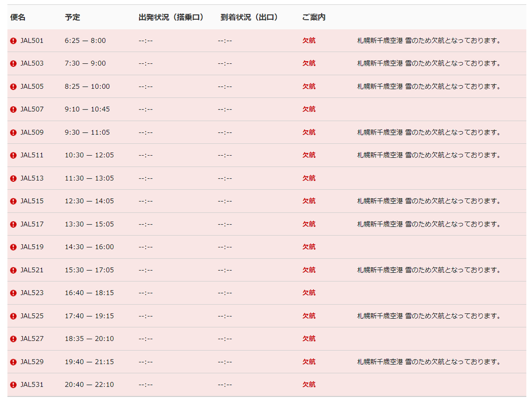Click schedule time 7:30 — 9:00
The width and height of the screenshot is (532, 403).
coord(85,63)
